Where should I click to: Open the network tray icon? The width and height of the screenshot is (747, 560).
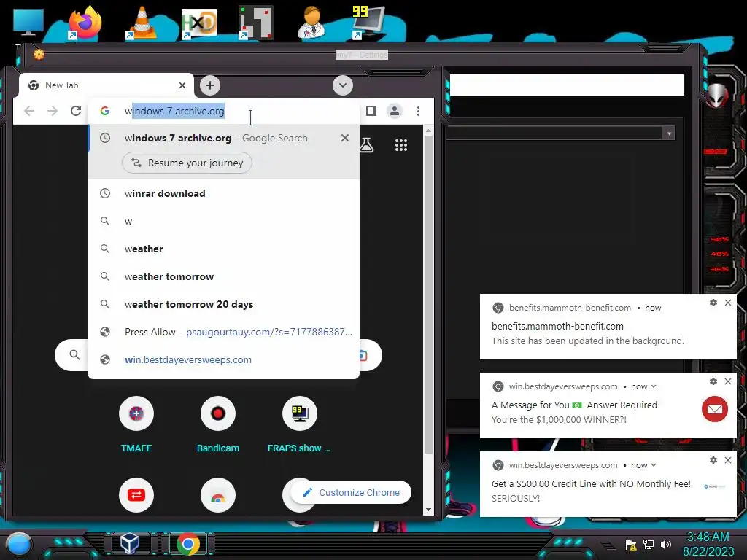649,544
